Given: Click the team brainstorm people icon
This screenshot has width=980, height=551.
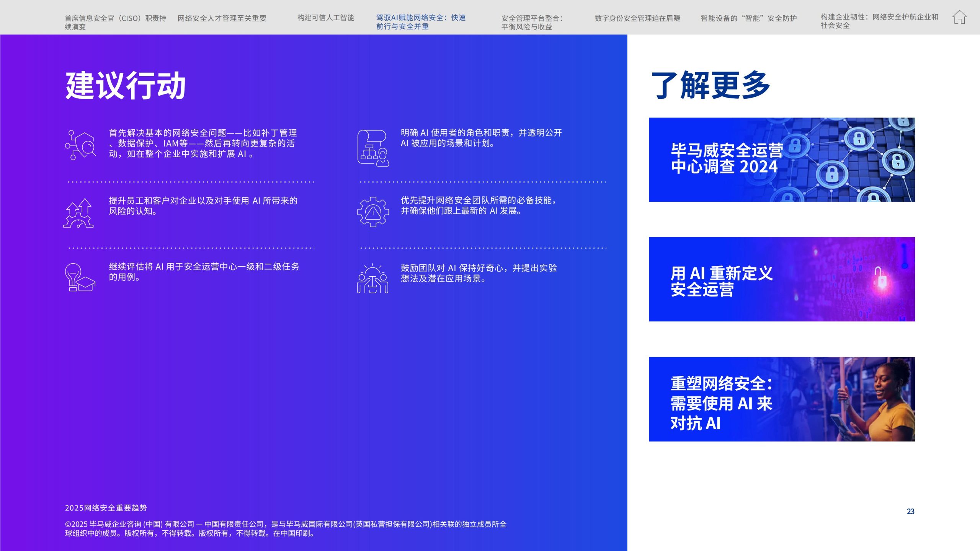Looking at the screenshot, I should click(x=372, y=279).
